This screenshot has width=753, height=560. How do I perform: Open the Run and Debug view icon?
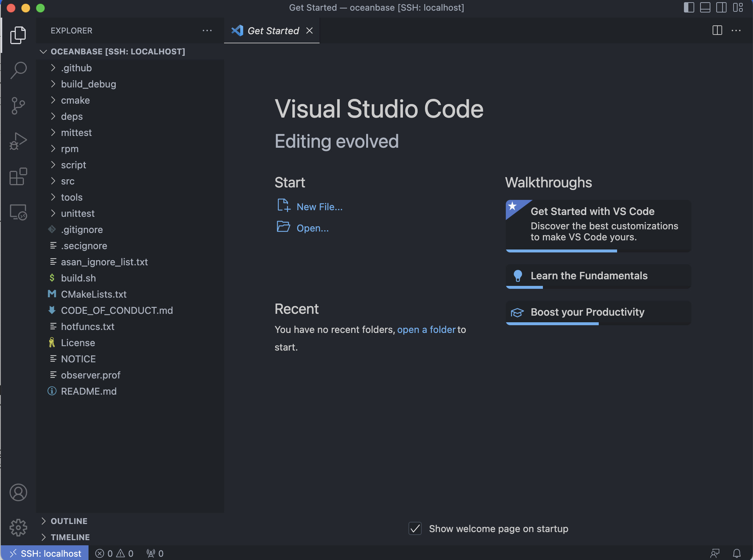pos(18,141)
